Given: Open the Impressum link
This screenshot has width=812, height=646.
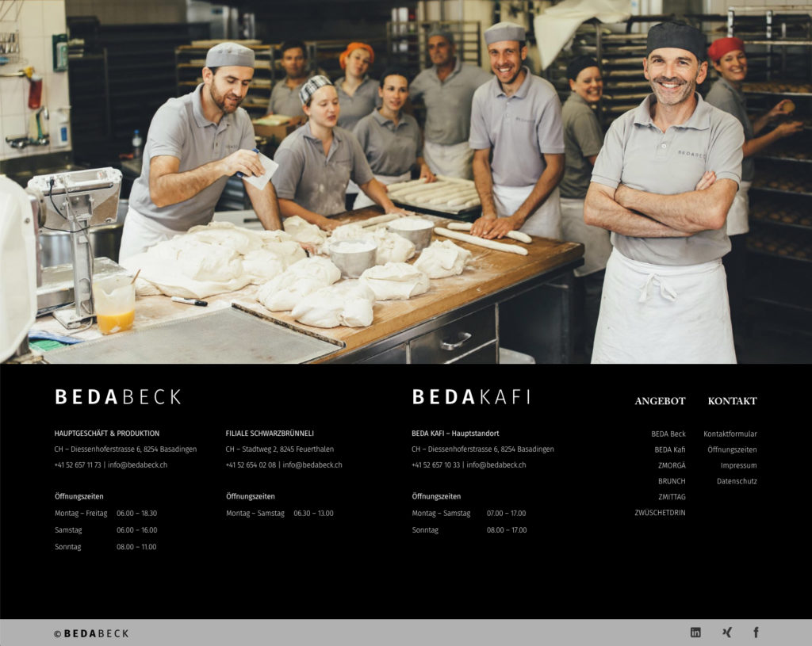Looking at the screenshot, I should click(x=738, y=466).
